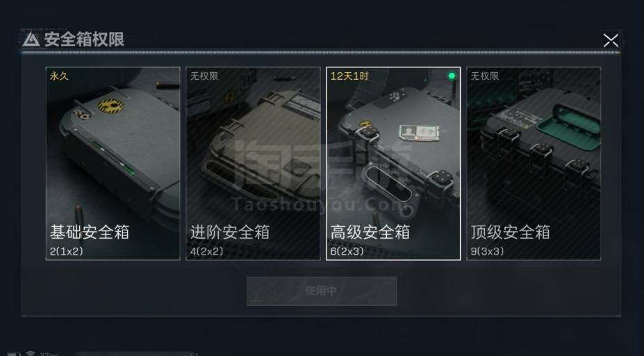The height and width of the screenshot is (356, 644).
Task: Select the locked 进阶安全箱 card
Action: click(253, 163)
